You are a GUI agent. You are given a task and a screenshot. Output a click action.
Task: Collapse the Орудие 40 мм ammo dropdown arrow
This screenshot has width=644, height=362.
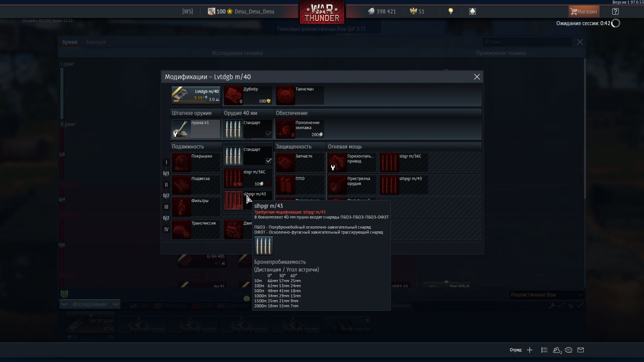pyautogui.click(x=248, y=139)
